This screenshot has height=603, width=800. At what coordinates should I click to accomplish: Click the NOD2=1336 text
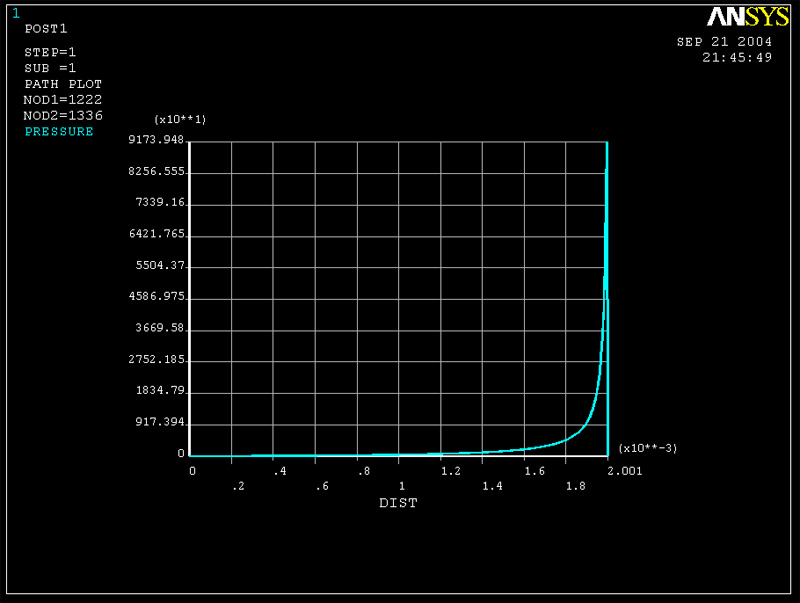(x=63, y=116)
